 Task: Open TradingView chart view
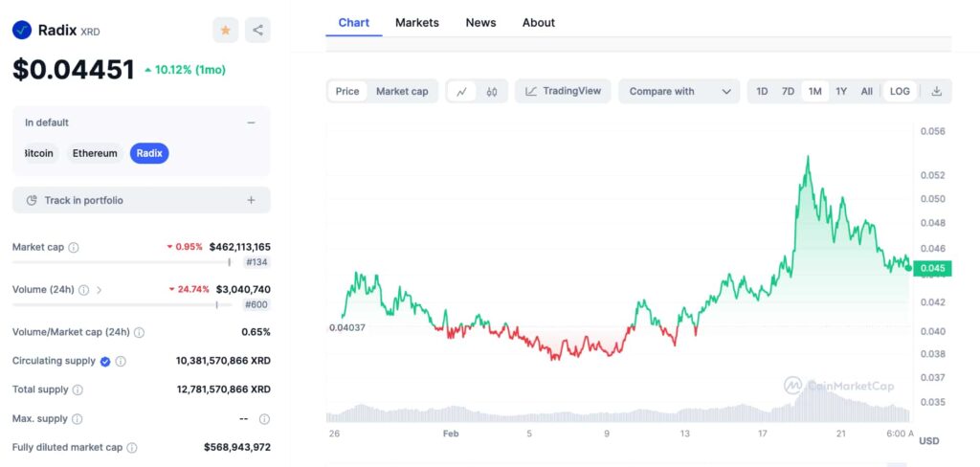tap(563, 91)
